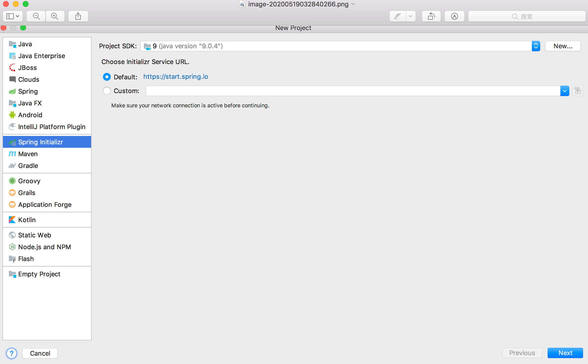This screenshot has width=588, height=364.
Task: Expand the highlight options dropdown arrow
Action: click(410, 16)
